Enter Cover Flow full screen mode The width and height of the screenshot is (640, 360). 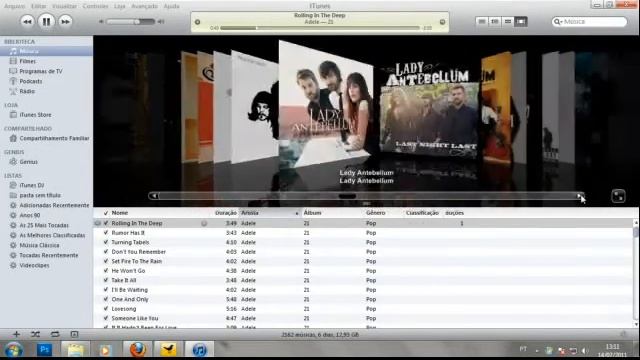pyautogui.click(x=618, y=196)
